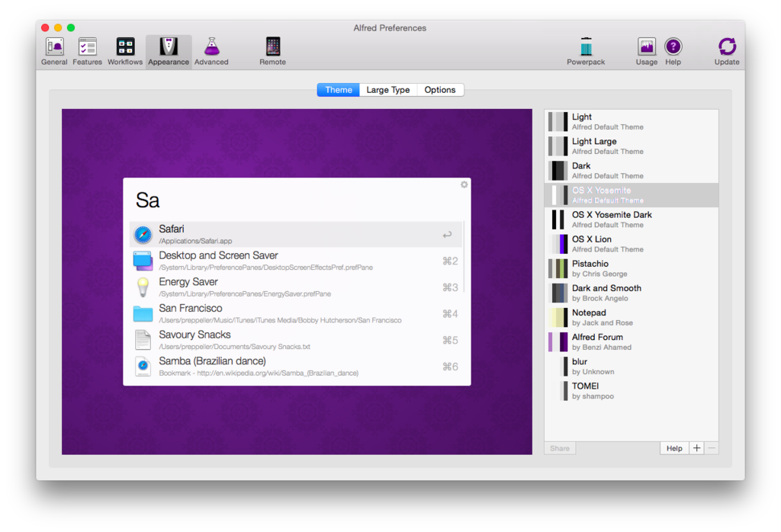
Task: Click 'Desktop and Screen Saver' result text
Action: click(218, 255)
